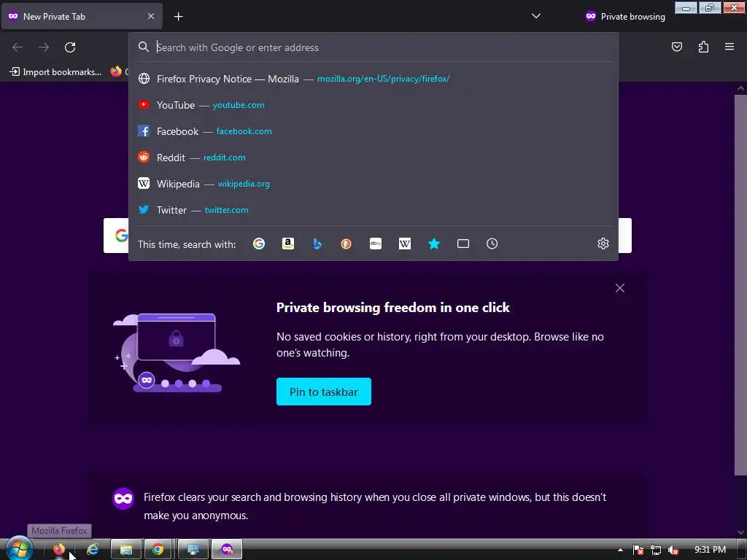Click the Private browsing indicator
Image resolution: width=747 pixels, height=560 pixels.
click(x=625, y=17)
